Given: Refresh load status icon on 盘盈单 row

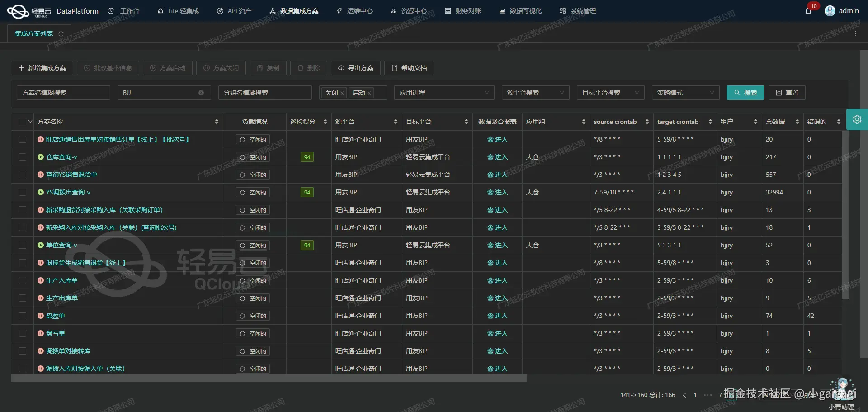Looking at the screenshot, I should [243, 316].
